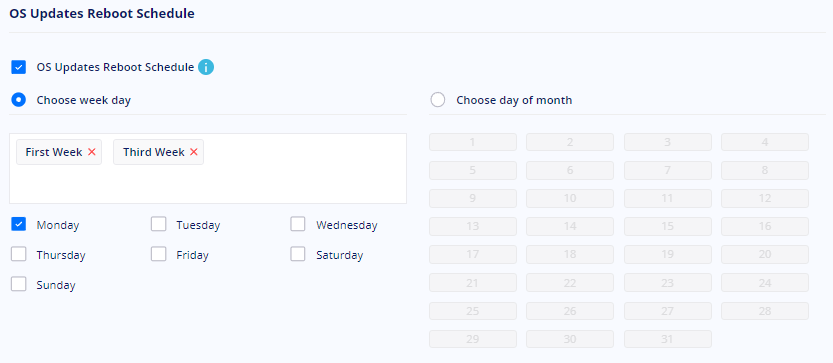Remove the Third Week tag with its red X
Image resolution: width=833 pixels, height=363 pixels.
pyautogui.click(x=193, y=152)
